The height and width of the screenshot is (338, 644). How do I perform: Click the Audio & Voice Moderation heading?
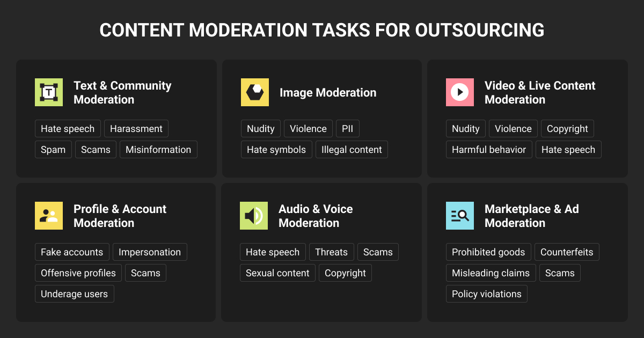point(316,216)
